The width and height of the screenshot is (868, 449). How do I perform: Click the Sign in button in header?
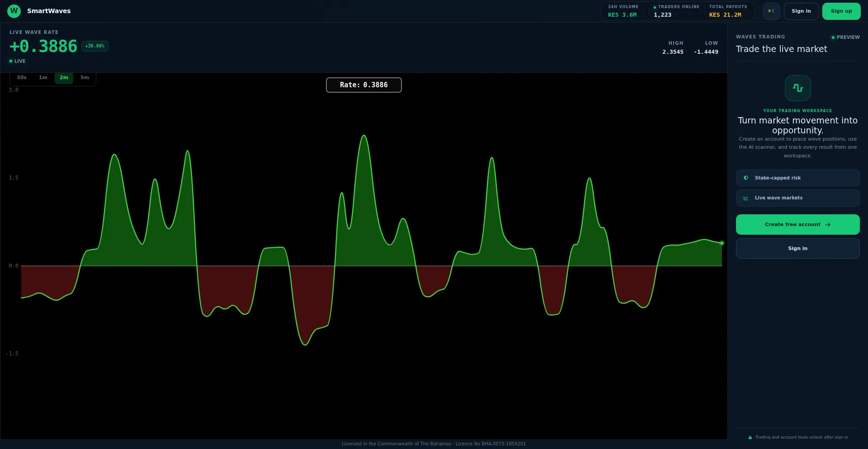pyautogui.click(x=801, y=11)
